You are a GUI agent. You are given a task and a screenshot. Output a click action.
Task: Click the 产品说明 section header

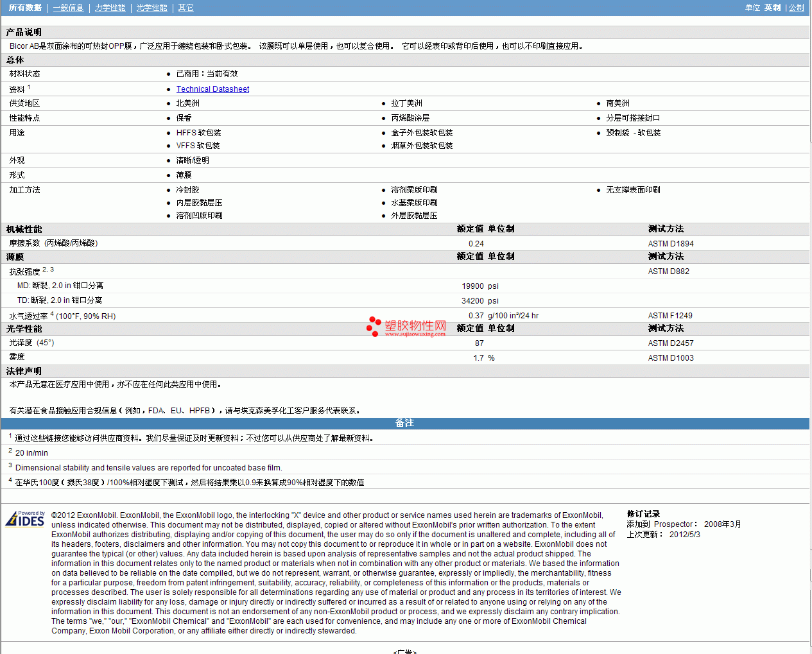click(x=24, y=32)
